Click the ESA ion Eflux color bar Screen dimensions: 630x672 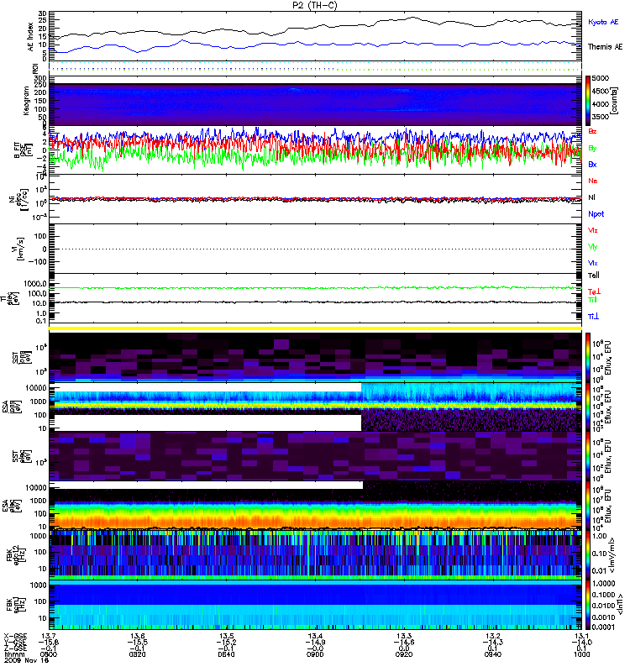click(x=588, y=407)
